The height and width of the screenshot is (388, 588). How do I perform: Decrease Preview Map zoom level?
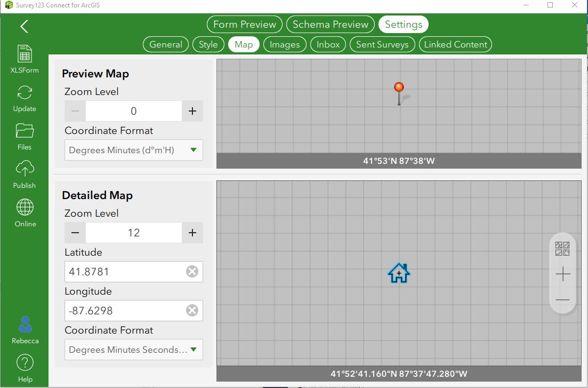pos(75,111)
